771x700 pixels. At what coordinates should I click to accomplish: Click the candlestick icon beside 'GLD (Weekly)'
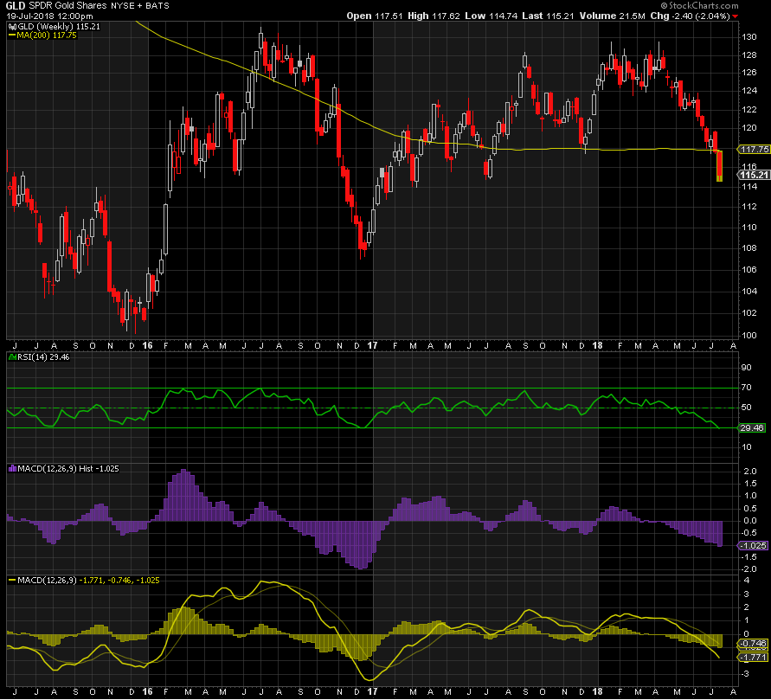tap(13, 27)
